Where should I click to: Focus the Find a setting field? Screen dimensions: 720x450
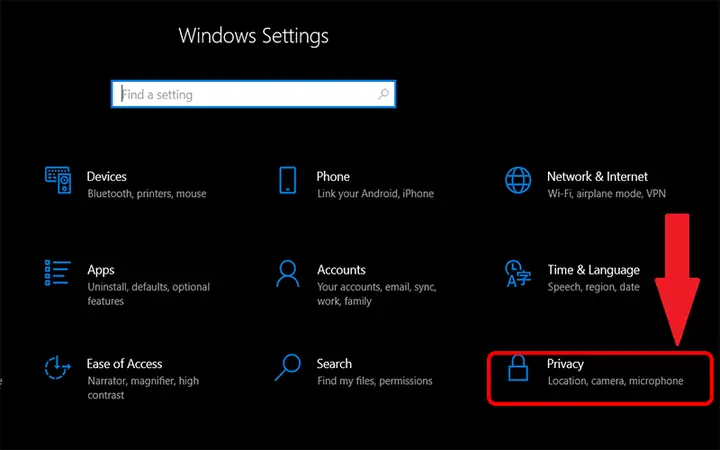[x=253, y=94]
